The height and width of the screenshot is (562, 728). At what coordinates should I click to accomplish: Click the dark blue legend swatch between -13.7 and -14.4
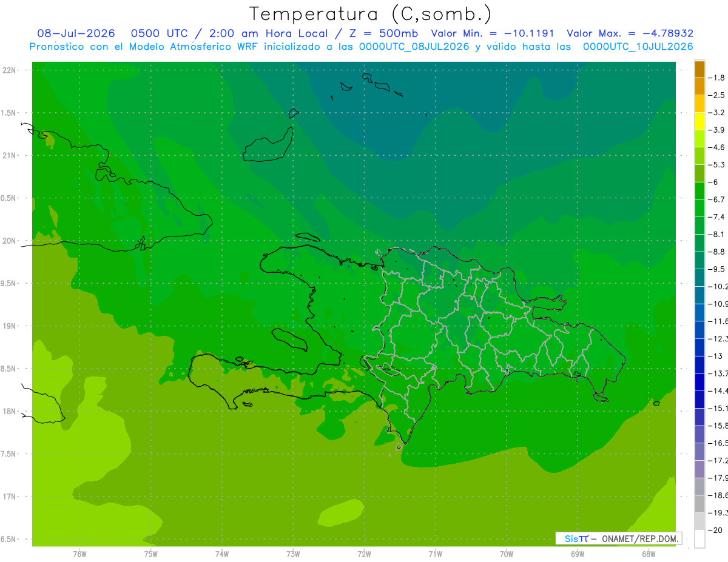(699, 382)
